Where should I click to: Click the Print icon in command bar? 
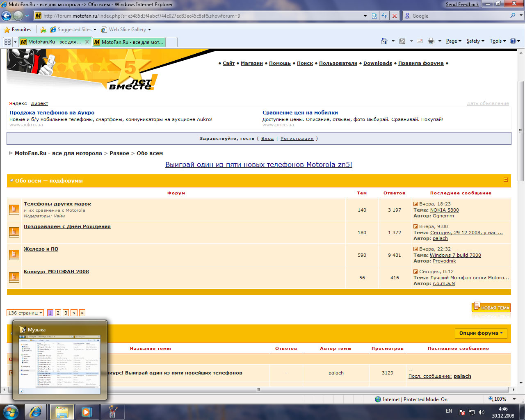click(431, 41)
